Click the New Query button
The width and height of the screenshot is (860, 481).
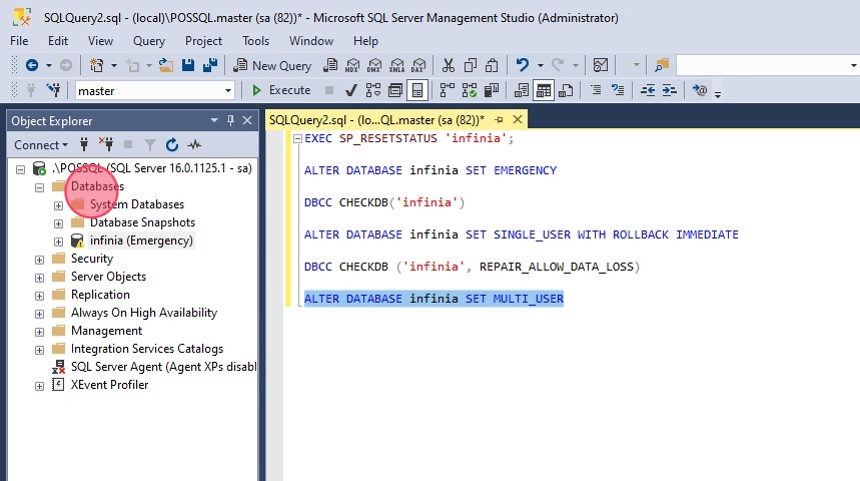tap(273, 65)
